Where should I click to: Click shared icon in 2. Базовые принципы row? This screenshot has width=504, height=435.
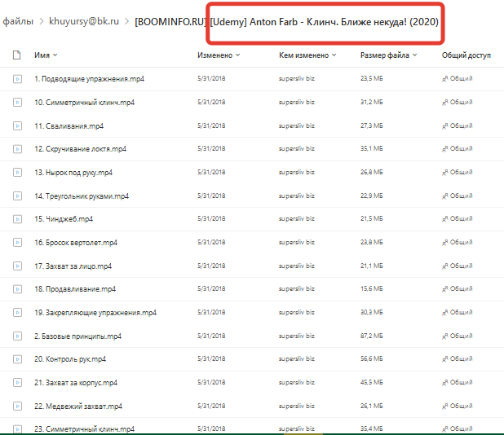pos(444,336)
